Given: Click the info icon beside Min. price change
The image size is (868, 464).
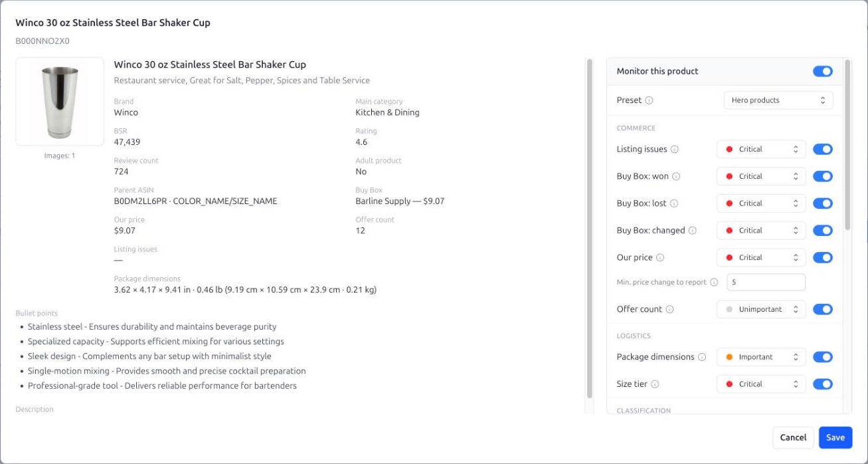Looking at the screenshot, I should coord(714,283).
